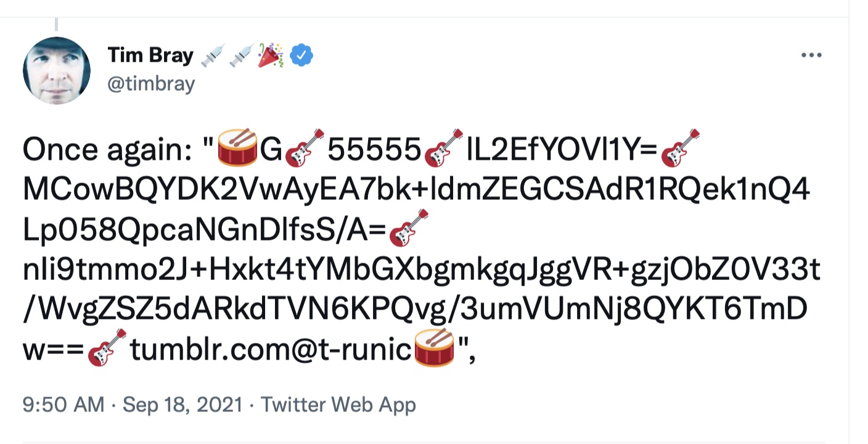Click the drum emoji after "Once again:"
868x444 pixels.
pos(237,149)
